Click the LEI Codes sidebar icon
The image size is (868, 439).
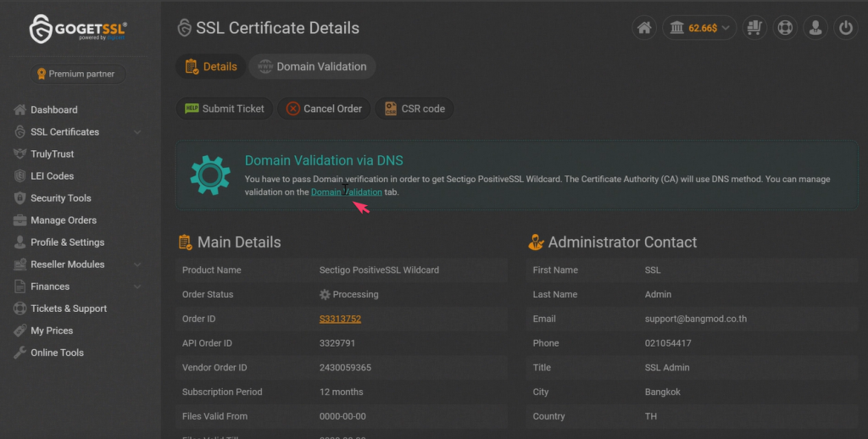click(x=20, y=176)
